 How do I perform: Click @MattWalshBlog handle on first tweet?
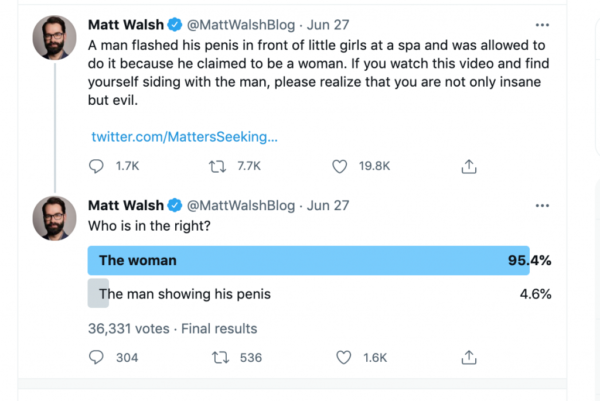241,25
